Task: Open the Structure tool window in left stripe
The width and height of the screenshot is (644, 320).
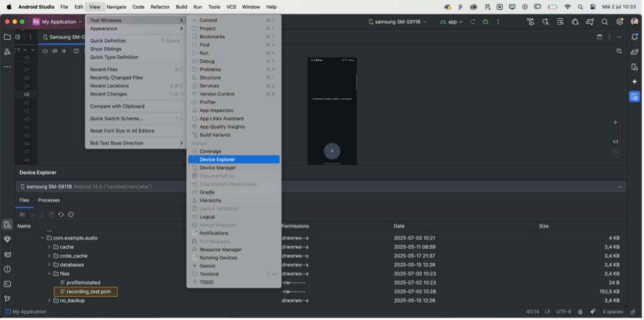Action: point(7,51)
